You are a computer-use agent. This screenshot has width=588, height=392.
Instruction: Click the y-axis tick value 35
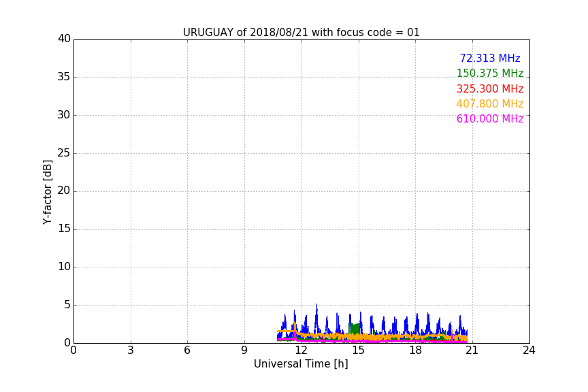64,77
